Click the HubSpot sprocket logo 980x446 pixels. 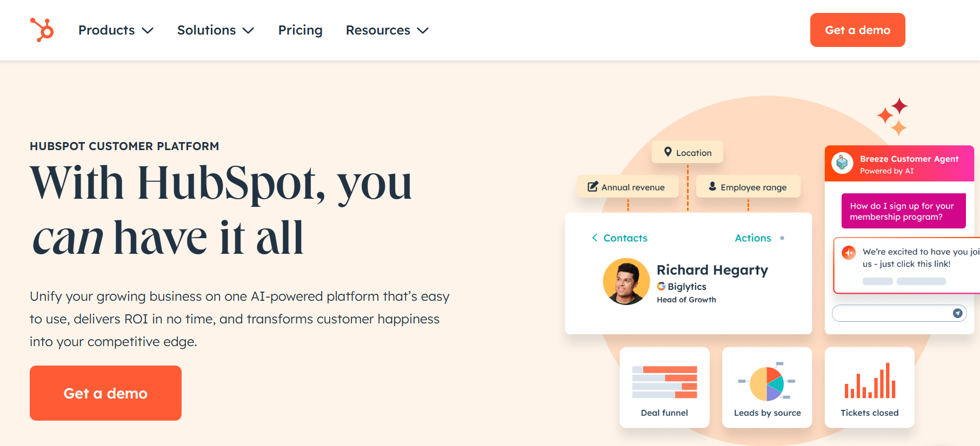(x=42, y=30)
